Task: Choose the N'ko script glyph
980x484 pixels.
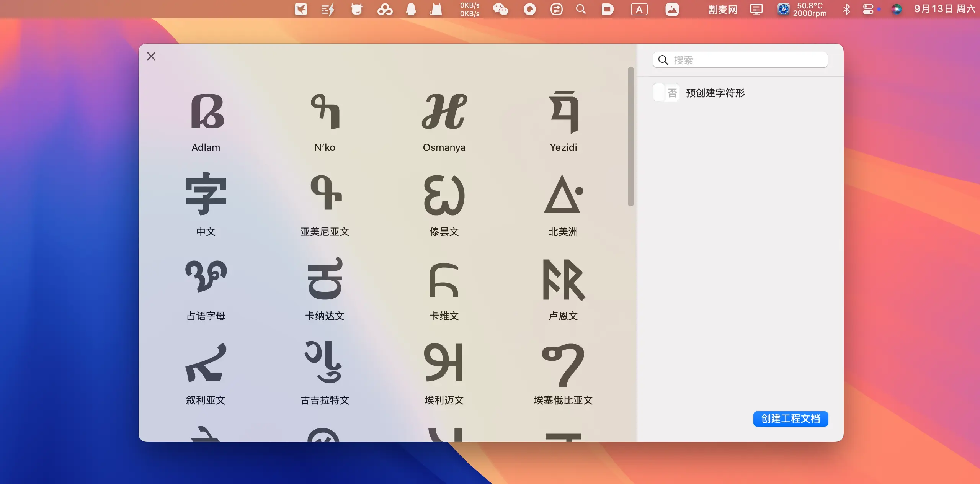Action: coord(325,112)
